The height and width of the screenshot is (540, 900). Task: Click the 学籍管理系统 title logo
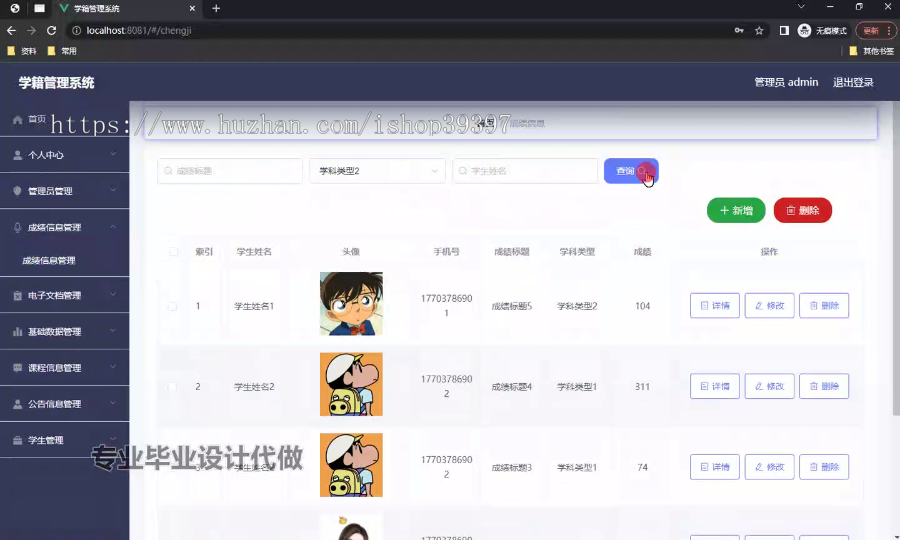56,83
